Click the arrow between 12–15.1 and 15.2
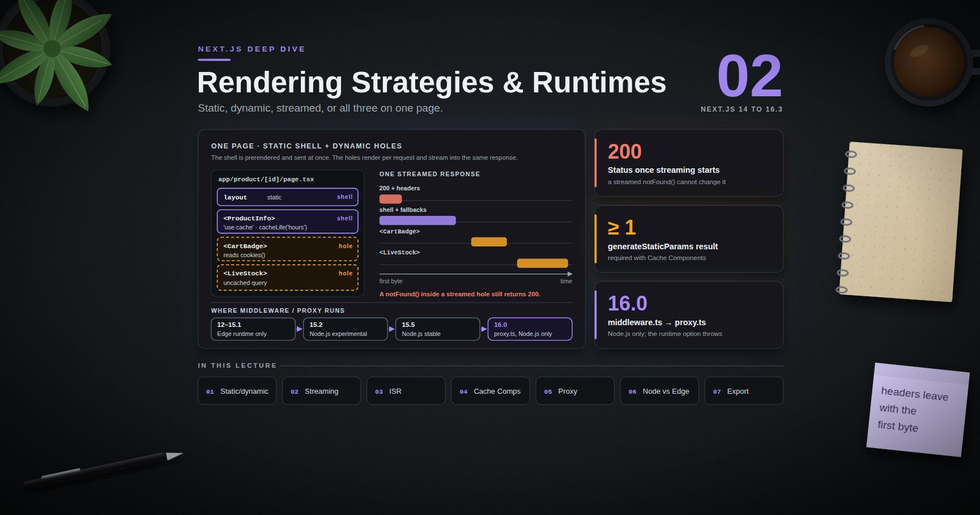Image resolution: width=980 pixels, height=515 pixels. pyautogui.click(x=300, y=329)
